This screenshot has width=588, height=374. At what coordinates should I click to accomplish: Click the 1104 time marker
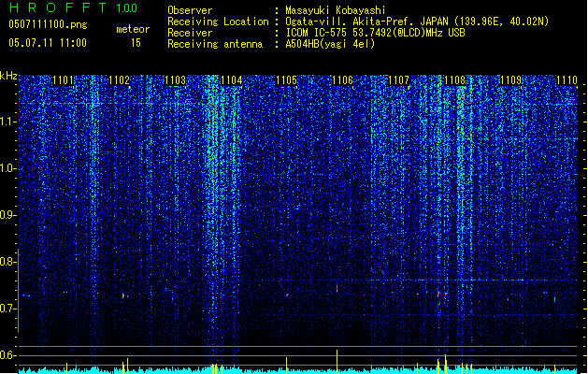pyautogui.click(x=232, y=80)
